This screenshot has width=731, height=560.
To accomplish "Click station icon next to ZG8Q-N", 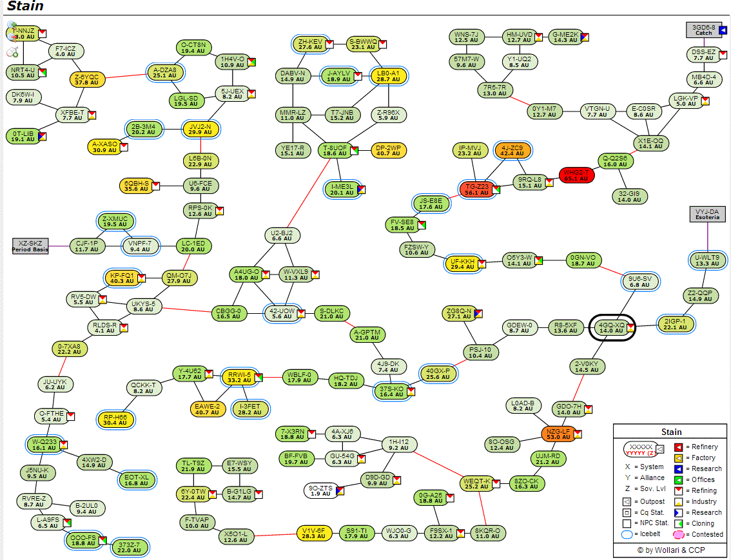I will 478,314.
